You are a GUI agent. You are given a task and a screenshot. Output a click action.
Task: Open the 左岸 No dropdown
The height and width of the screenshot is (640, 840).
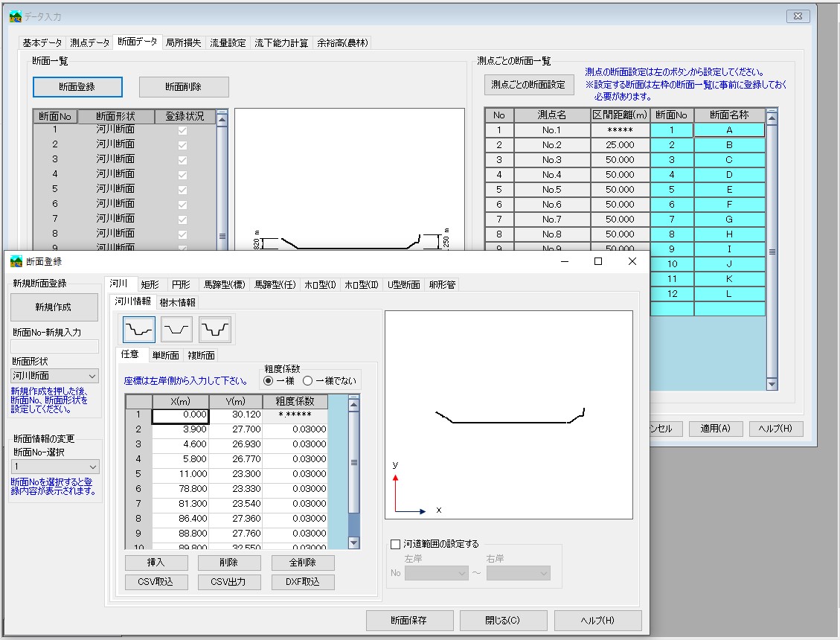[x=437, y=573]
